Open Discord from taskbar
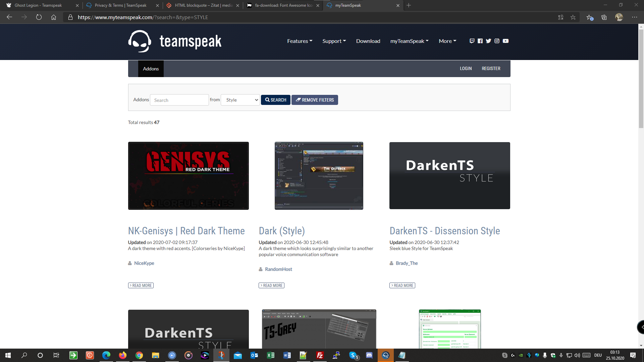The height and width of the screenshot is (362, 644). [369, 355]
